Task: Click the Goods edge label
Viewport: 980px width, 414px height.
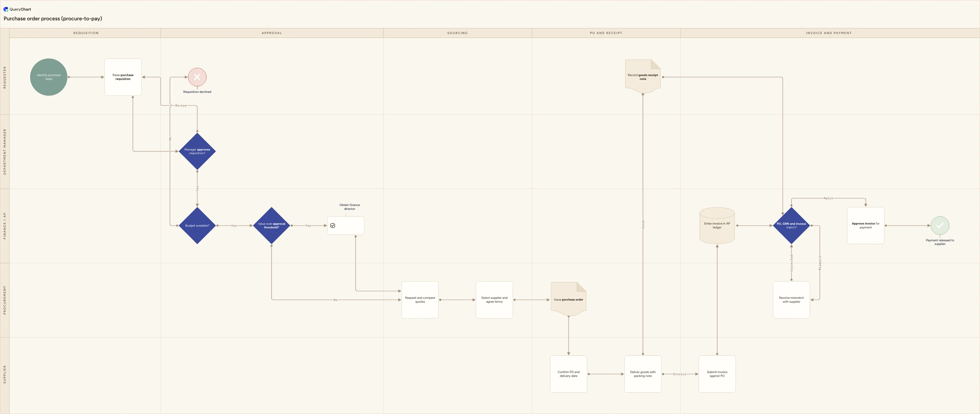Action: click(643, 224)
